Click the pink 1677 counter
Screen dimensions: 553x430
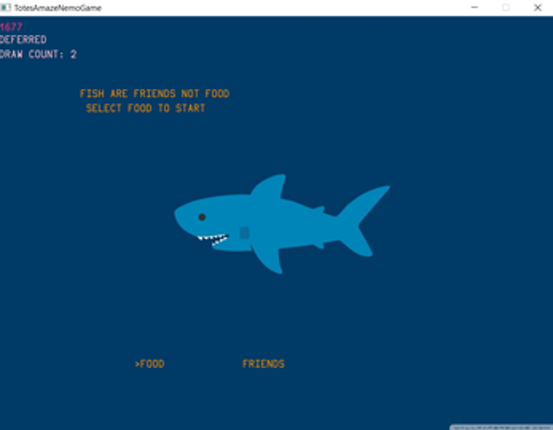pyautogui.click(x=11, y=27)
